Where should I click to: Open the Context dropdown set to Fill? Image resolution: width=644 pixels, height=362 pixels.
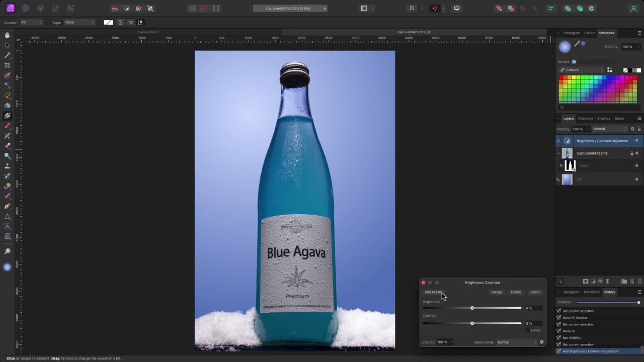[31, 22]
